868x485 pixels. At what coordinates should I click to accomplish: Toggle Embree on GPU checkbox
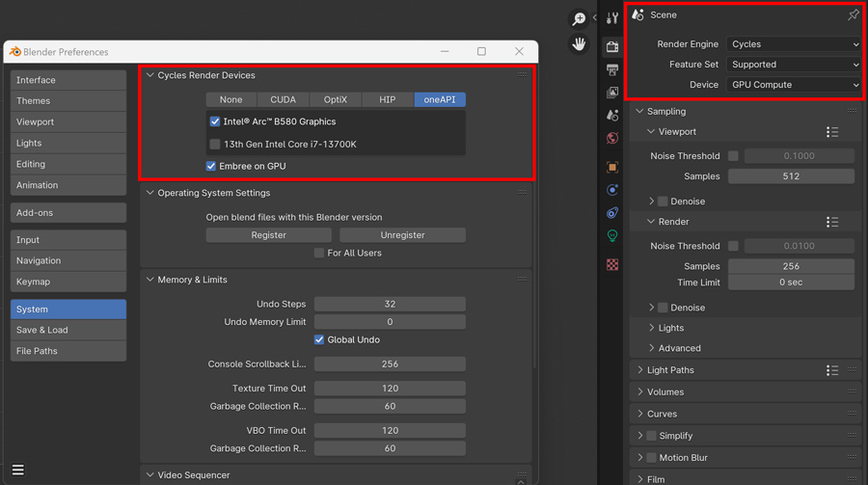tap(211, 166)
